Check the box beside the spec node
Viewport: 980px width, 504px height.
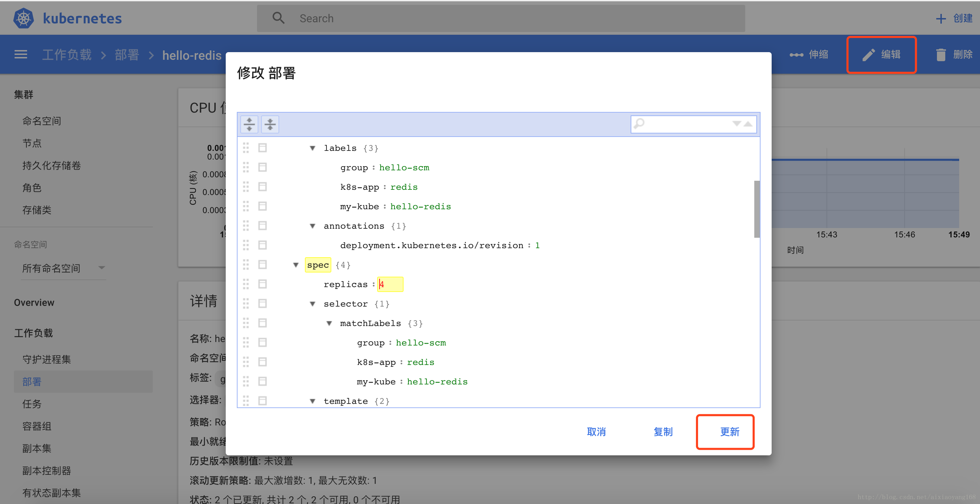(x=263, y=264)
